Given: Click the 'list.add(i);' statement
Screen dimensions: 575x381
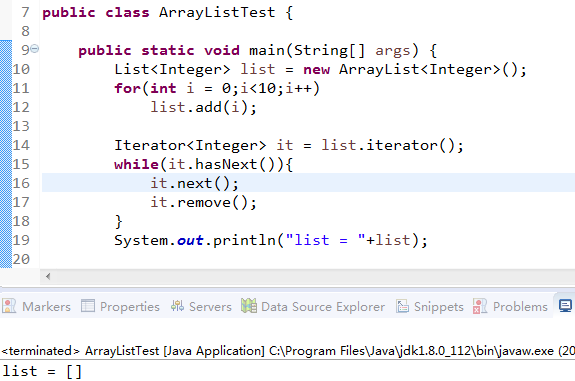Looking at the screenshot, I should pos(204,107).
